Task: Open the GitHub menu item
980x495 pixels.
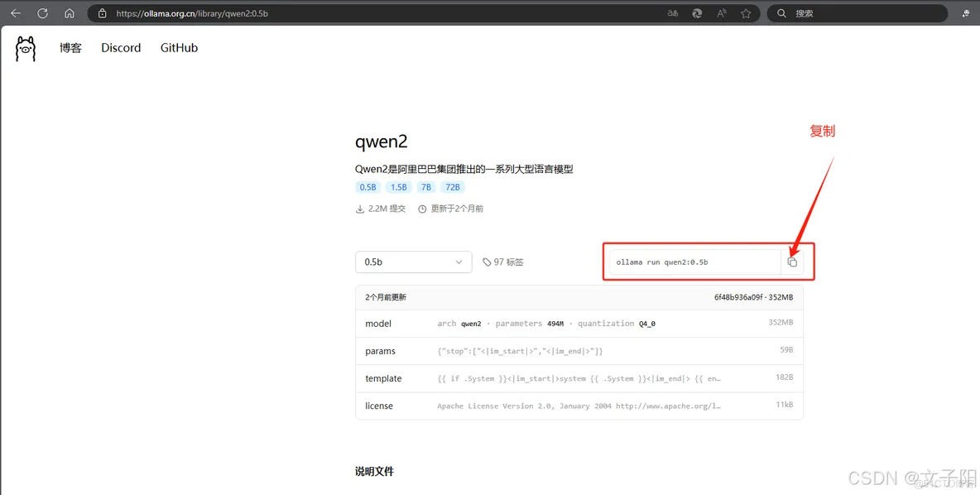Action: 179,48
